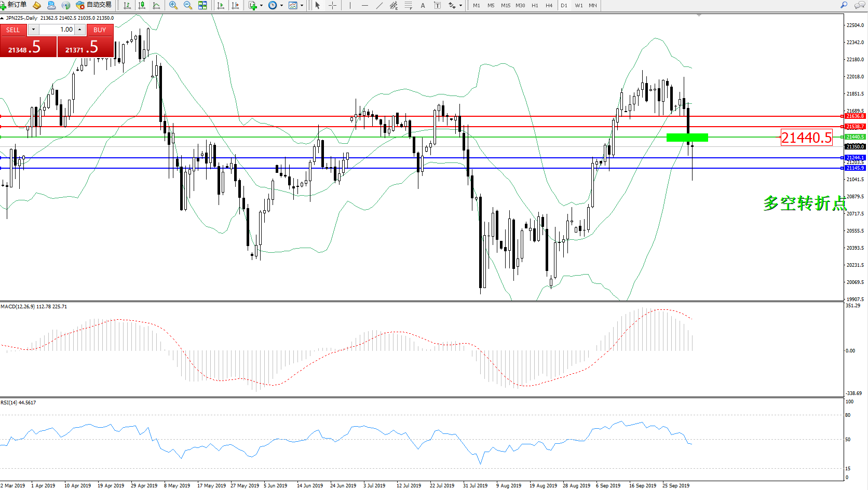Switch to the H4 timeframe

point(549,5)
